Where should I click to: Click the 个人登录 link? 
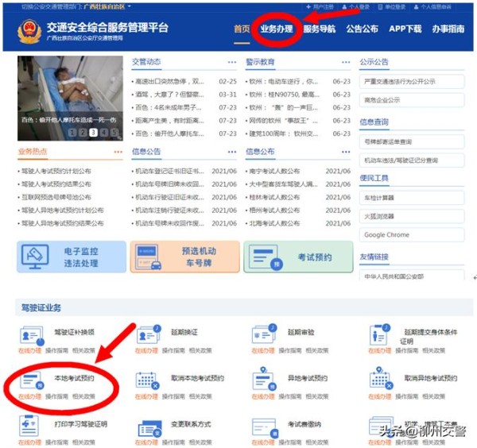(356, 6)
